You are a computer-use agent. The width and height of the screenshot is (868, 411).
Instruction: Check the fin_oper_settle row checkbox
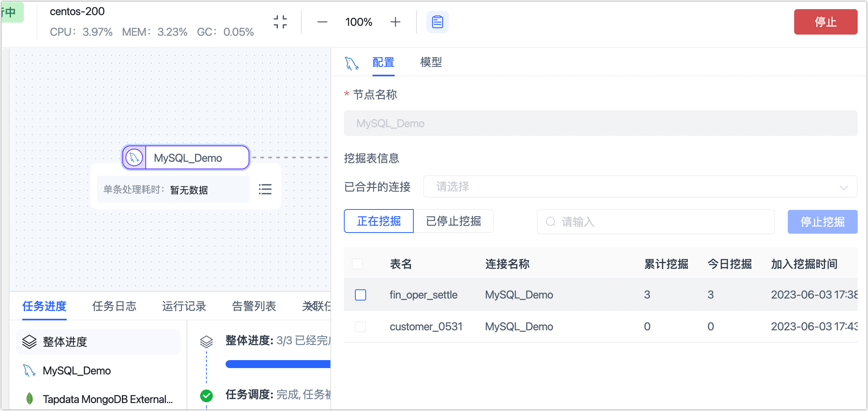[x=360, y=295]
